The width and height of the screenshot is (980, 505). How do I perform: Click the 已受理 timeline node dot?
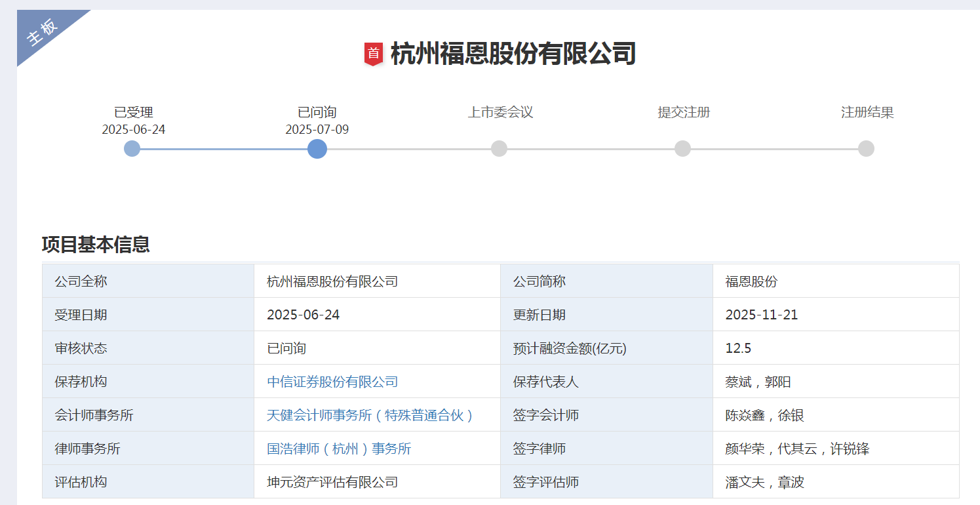pyautogui.click(x=131, y=149)
